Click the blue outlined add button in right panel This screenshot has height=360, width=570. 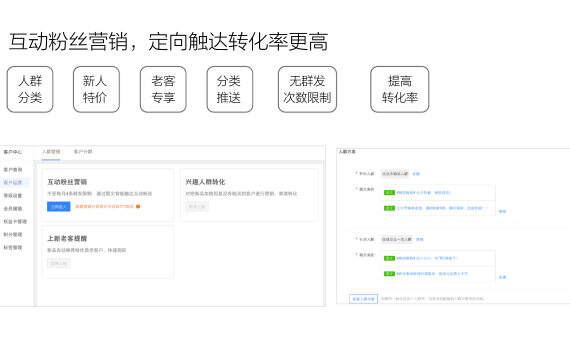(364, 299)
